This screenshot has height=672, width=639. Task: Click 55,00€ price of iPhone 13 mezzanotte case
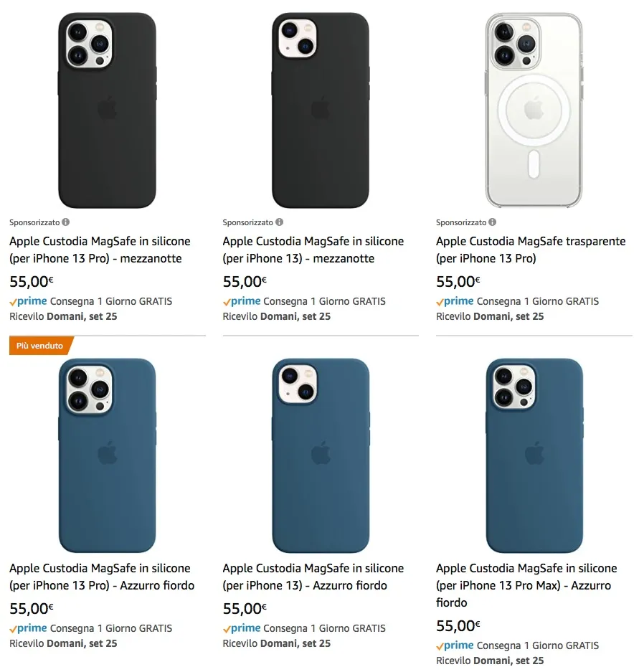coord(245,282)
